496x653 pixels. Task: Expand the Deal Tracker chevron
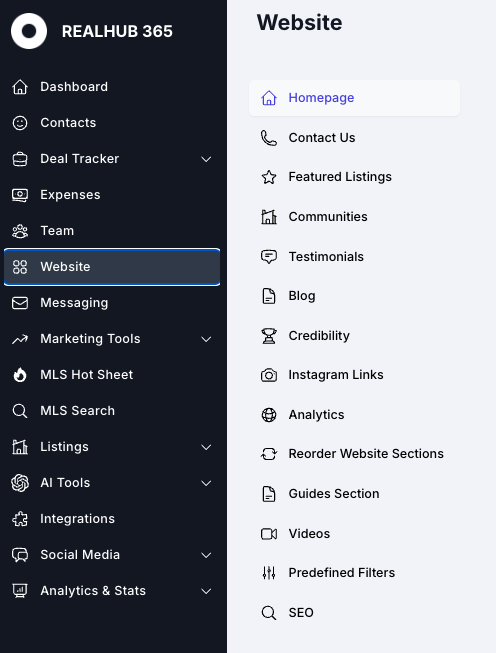point(206,159)
